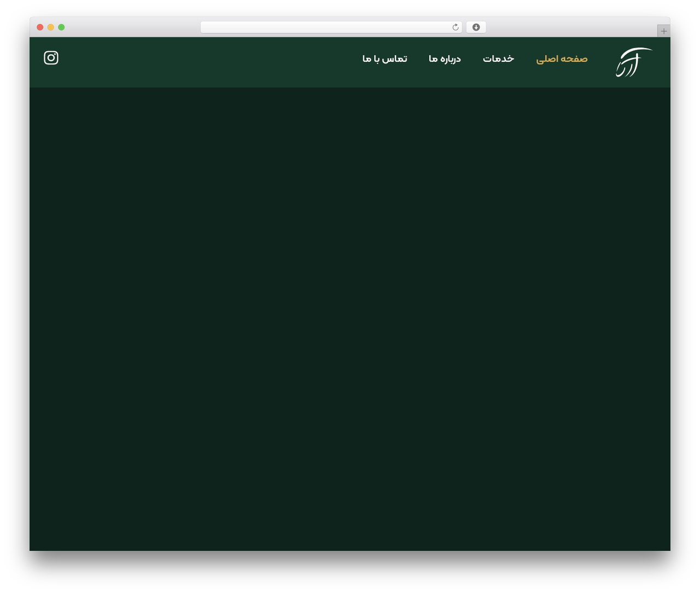Focus the browser address bar

tap(331, 27)
